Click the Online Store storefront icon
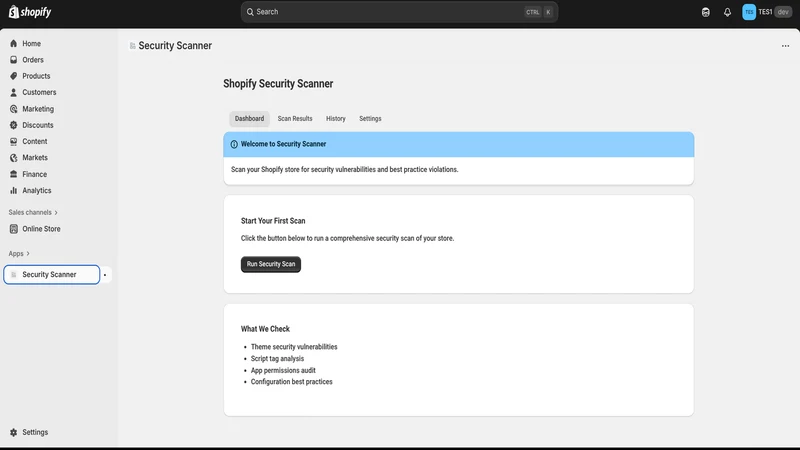This screenshot has height=450, width=800. coord(14,229)
